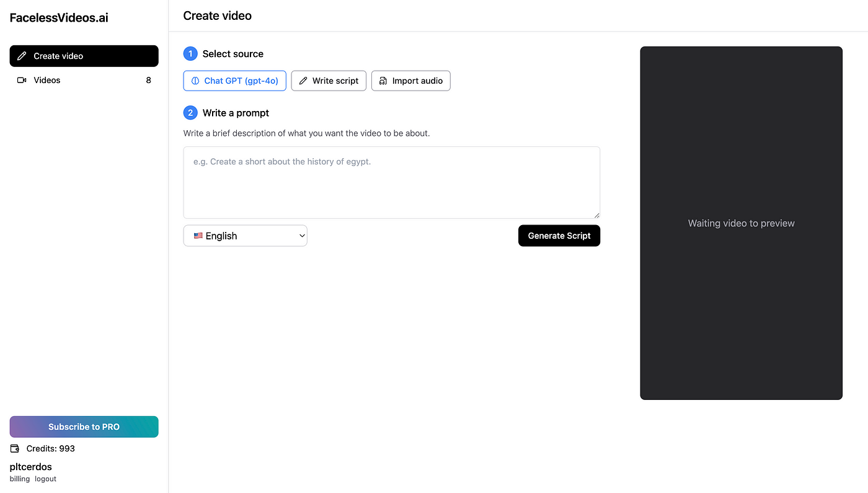
Task: Click the FacelessVideos.ai logo
Action: coord(59,17)
